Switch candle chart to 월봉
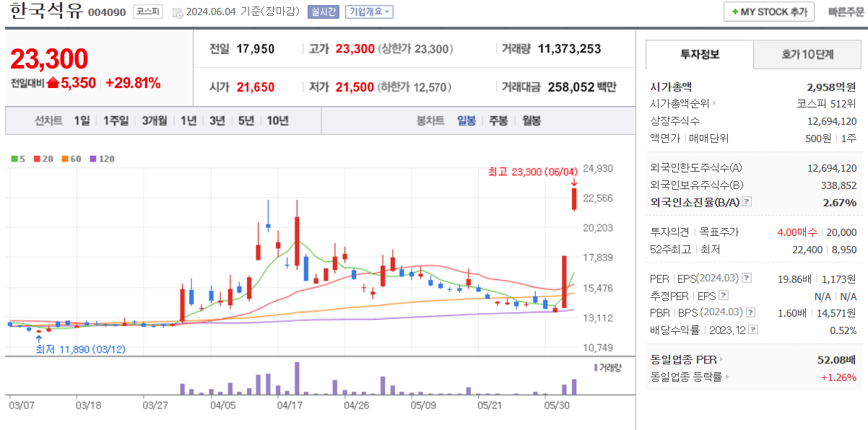Screen dimensions: 868x430 tap(531, 120)
